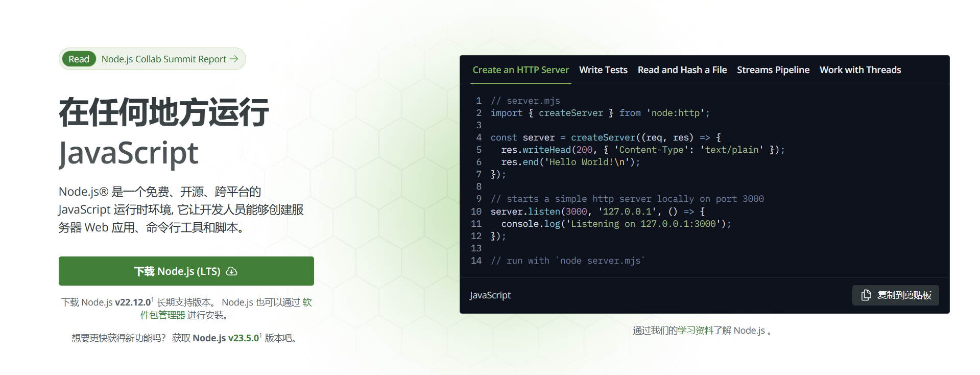Click the green Read badge
Screen dimensions: 980x375
coord(79,59)
